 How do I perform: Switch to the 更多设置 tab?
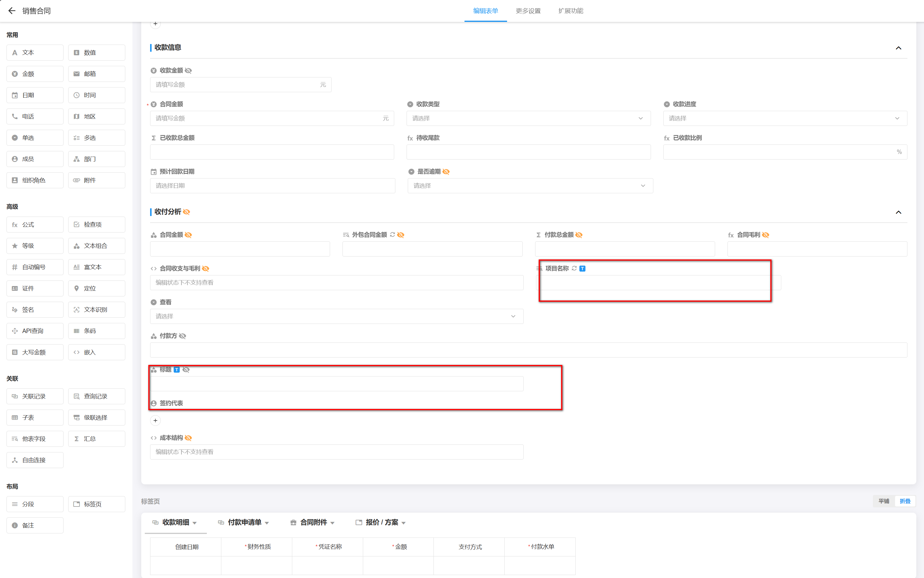(x=528, y=11)
